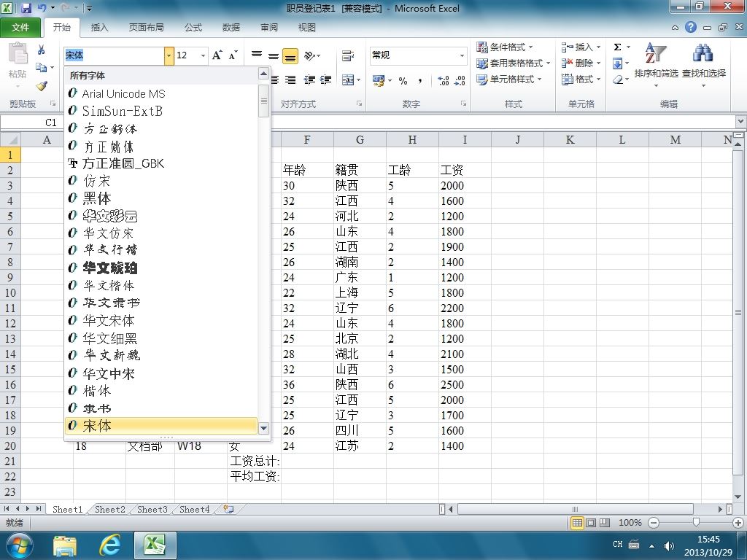Viewport: 747px width, 560px height.
Task: Open font size dropdown
Action: pos(204,55)
